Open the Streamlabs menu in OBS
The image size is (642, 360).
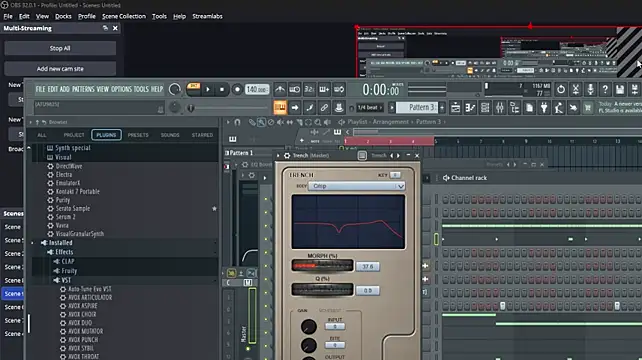click(208, 16)
